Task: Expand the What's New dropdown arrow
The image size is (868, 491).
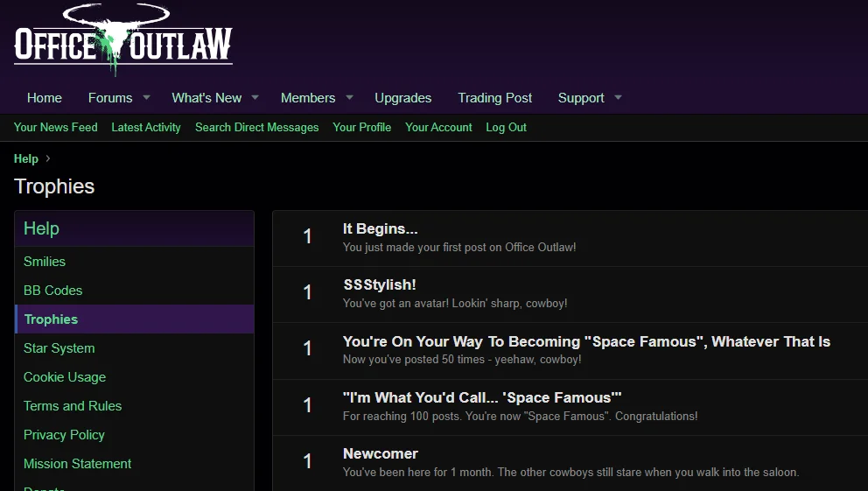Action: (x=255, y=97)
